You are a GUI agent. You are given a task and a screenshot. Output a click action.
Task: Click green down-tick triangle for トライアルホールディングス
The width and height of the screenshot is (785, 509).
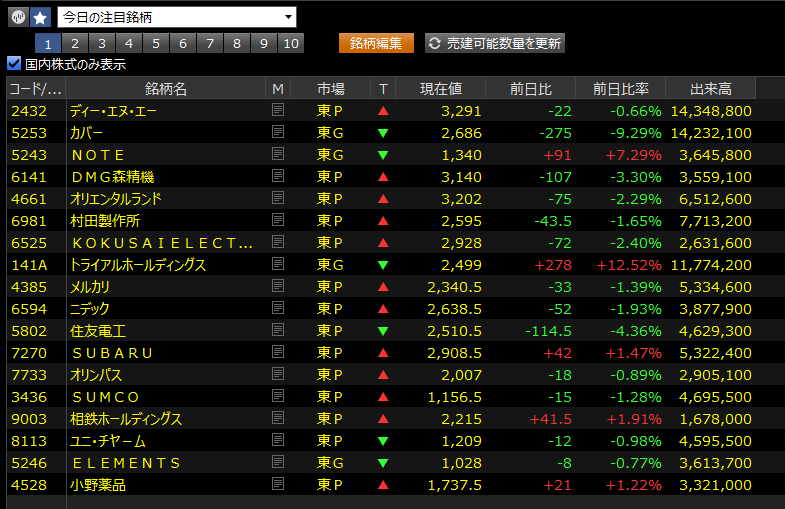point(383,265)
